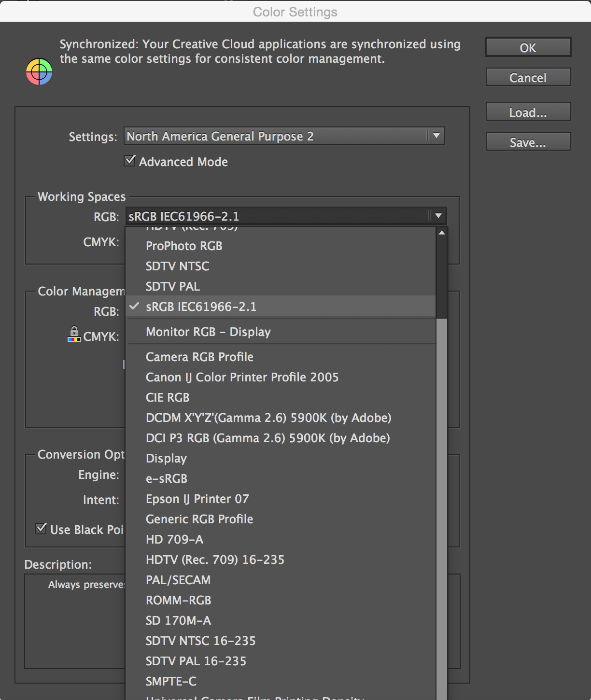This screenshot has height=700, width=591.
Task: Choose Generic RGB Profile
Action: coord(199,519)
